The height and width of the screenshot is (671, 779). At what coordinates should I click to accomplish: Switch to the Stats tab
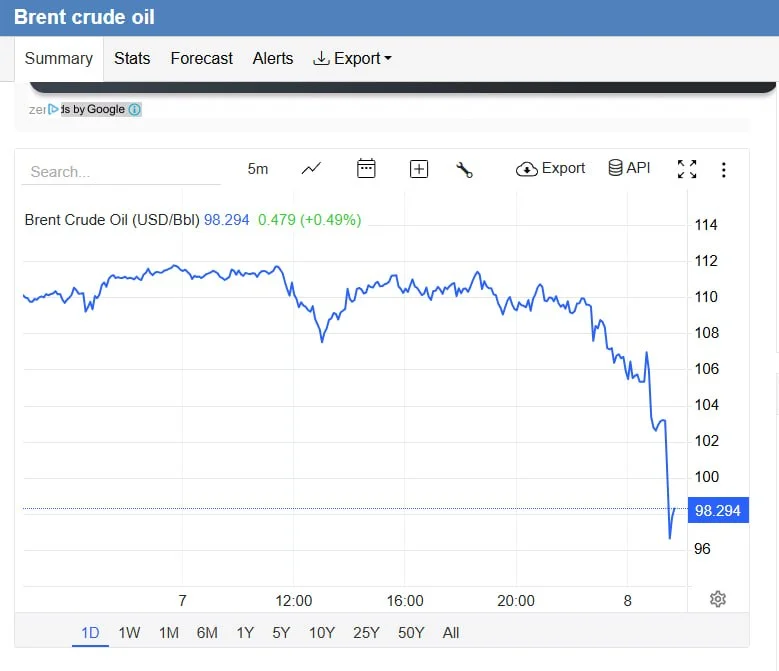pos(132,58)
